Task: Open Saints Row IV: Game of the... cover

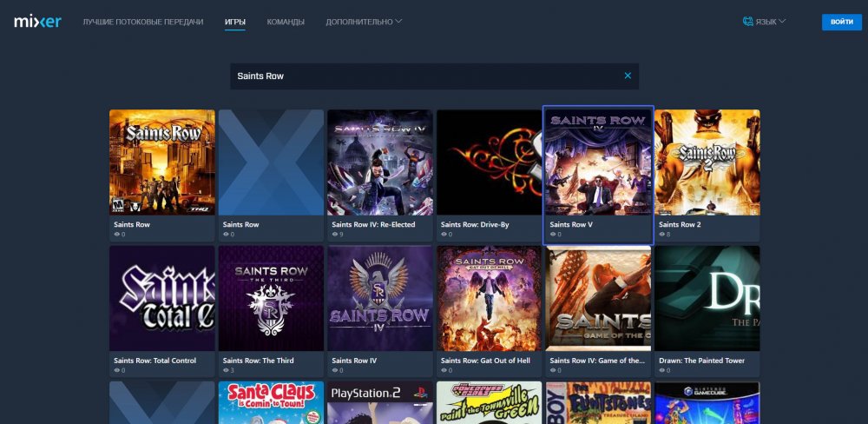Action: tap(598, 298)
